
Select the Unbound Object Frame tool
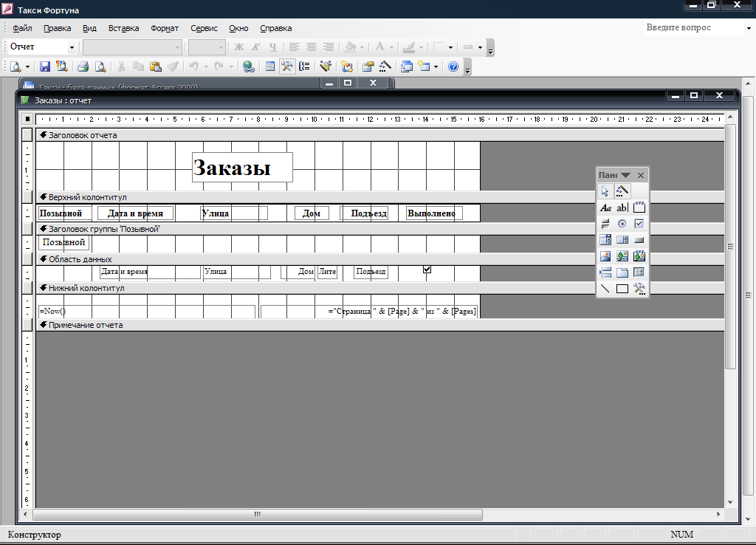[x=622, y=256]
